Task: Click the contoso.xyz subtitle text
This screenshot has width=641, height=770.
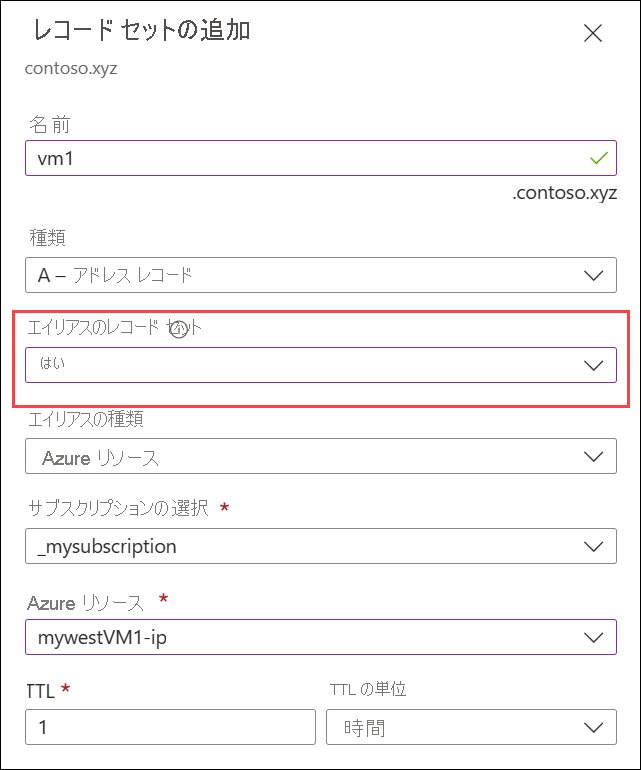Action: (x=71, y=68)
